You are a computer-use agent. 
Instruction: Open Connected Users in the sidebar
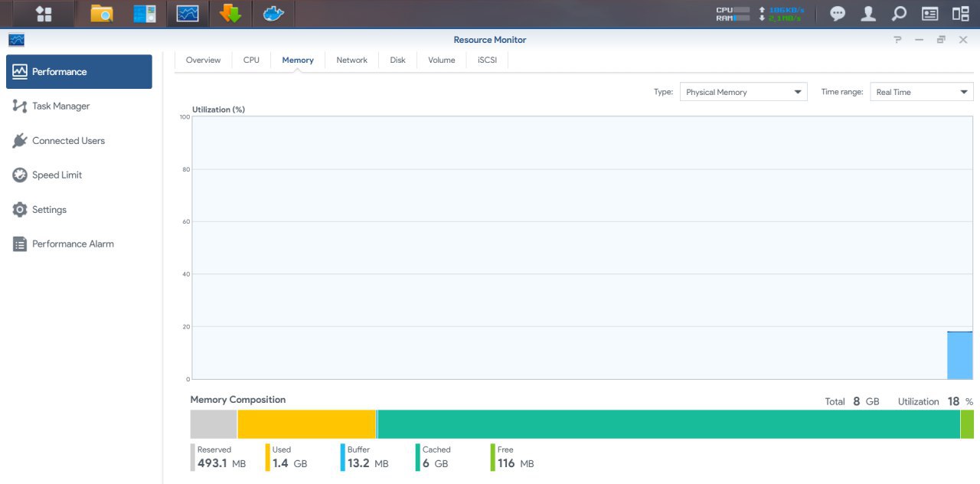point(79,140)
